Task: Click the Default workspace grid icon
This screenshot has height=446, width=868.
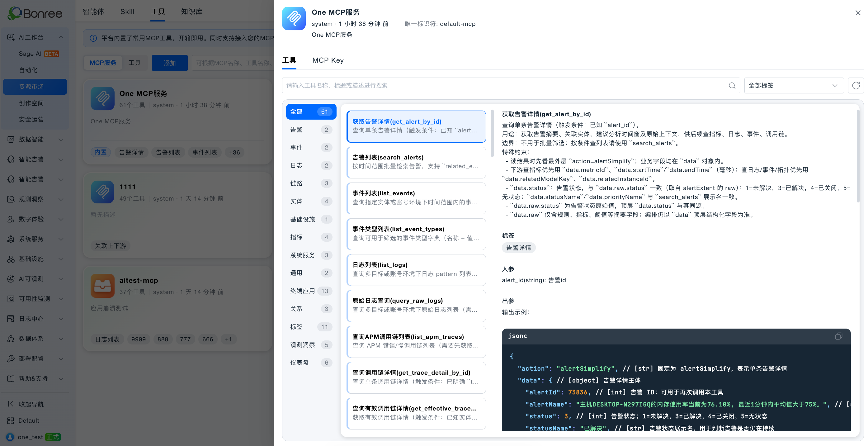Action: pyautogui.click(x=11, y=420)
